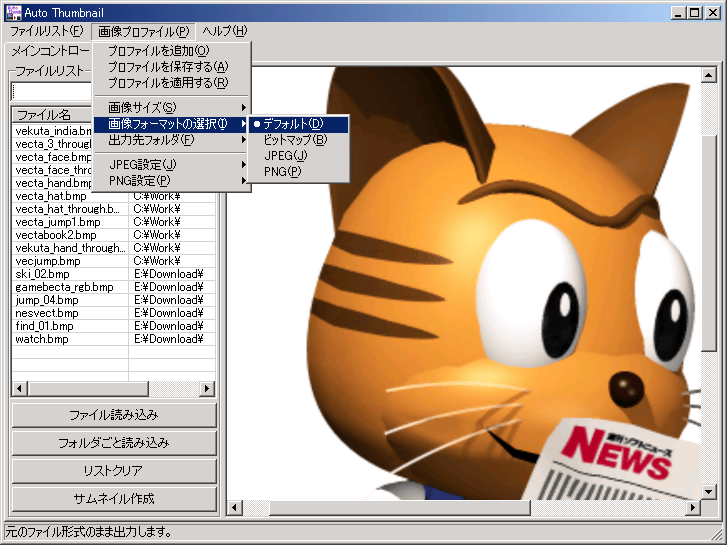Click image preview scroll right arrow
This screenshot has width=727, height=545.
point(693,508)
